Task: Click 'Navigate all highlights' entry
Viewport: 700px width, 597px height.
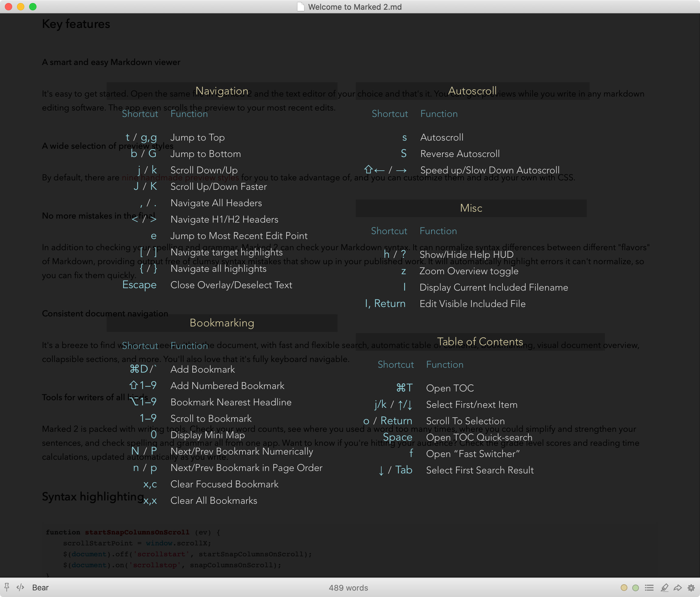Action: pyautogui.click(x=218, y=269)
